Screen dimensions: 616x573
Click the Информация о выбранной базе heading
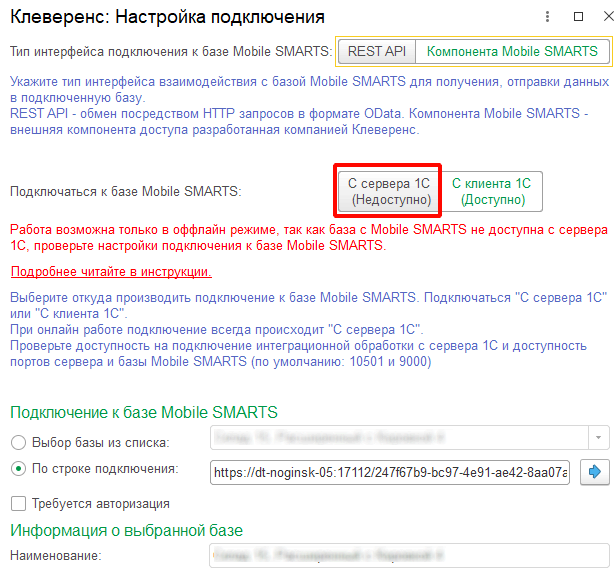[x=126, y=531]
